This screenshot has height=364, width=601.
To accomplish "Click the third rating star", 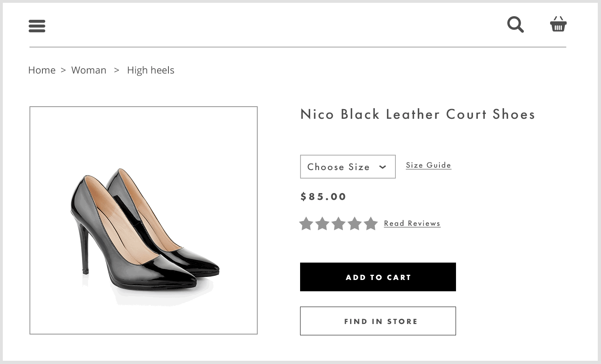I will click(x=338, y=223).
